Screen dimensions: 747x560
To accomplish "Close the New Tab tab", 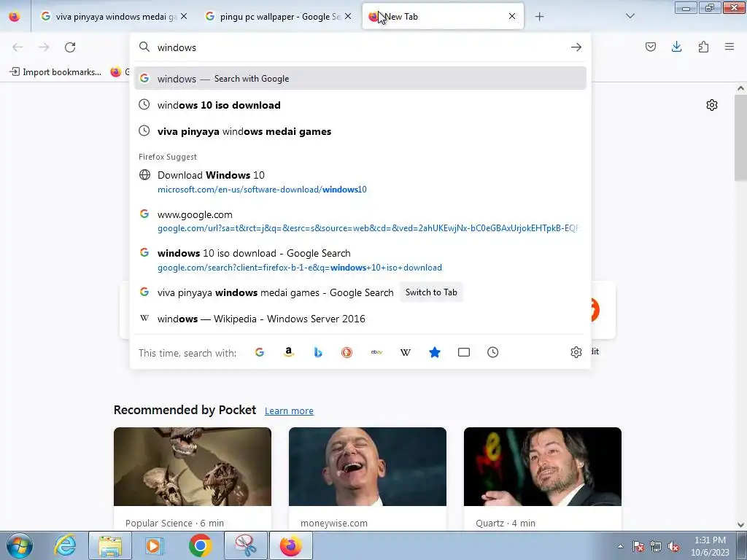I will coord(512,17).
